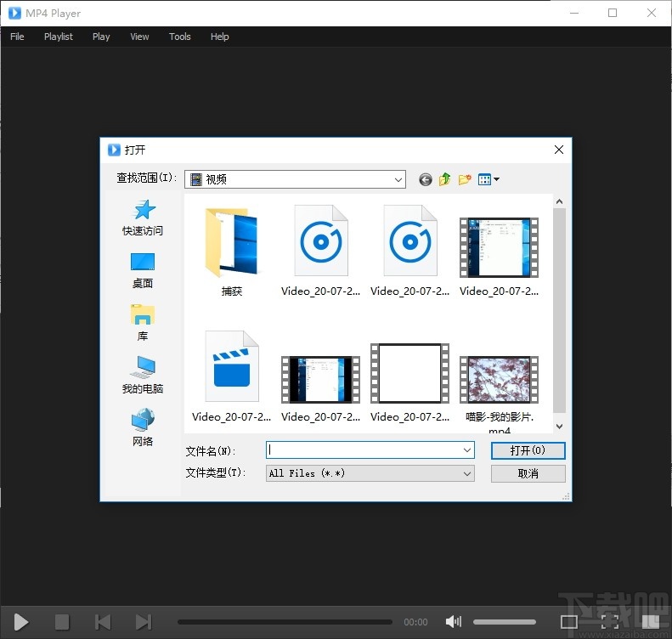Skip to previous track in player
Viewport: 672px width, 639px height.
[x=103, y=622]
